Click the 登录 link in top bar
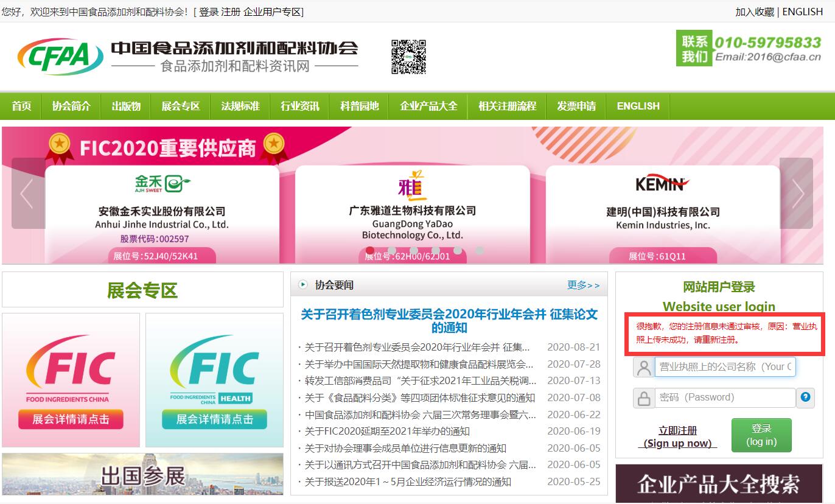The height and width of the screenshot is (504, 835). point(209,12)
